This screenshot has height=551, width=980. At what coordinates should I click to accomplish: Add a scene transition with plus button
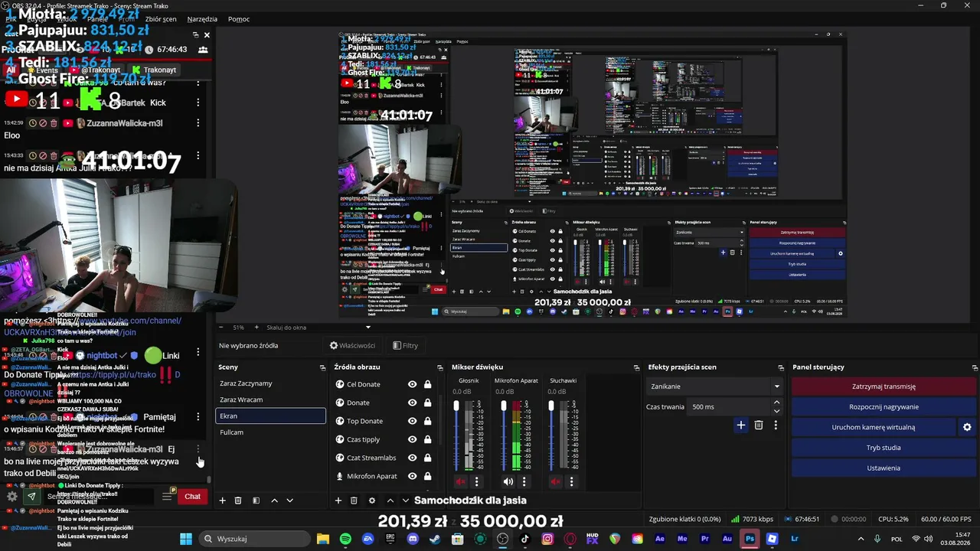point(740,425)
